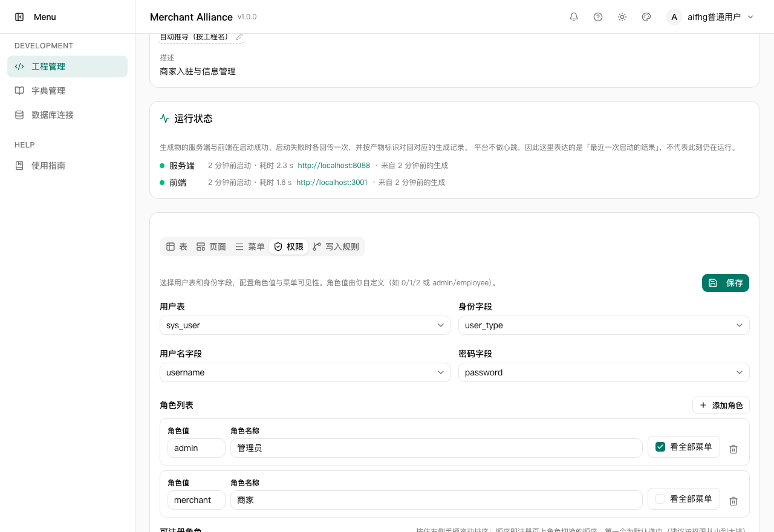Click the 保存 button
Screen dimensions: 774x532
726,283
